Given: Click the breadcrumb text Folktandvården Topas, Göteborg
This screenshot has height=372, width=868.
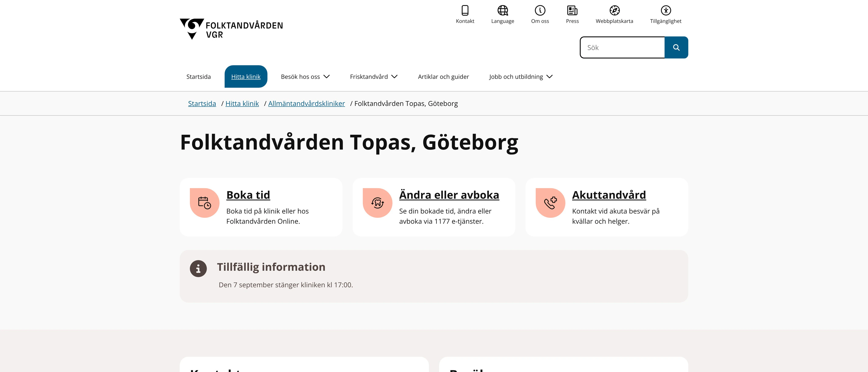Looking at the screenshot, I should (406, 103).
